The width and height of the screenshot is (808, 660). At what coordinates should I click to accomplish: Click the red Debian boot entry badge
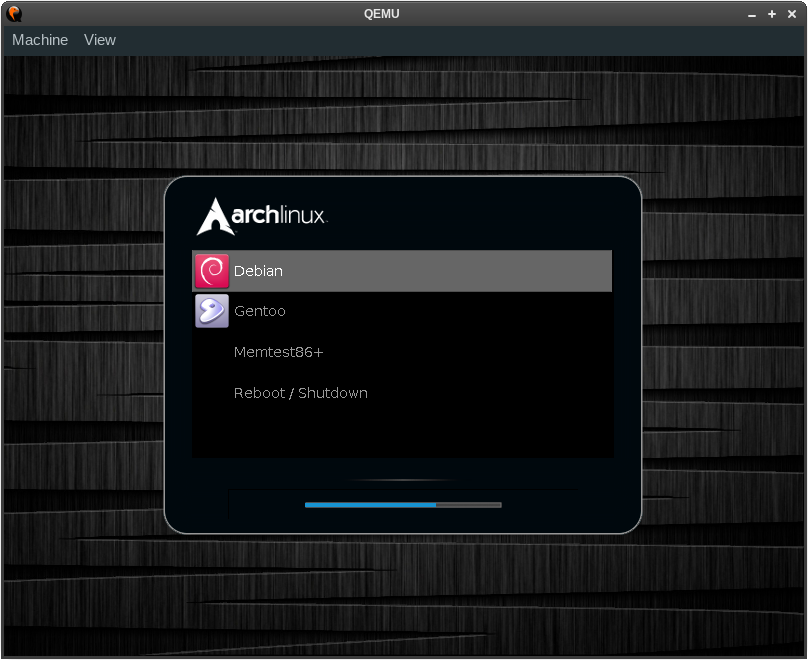[211, 270]
